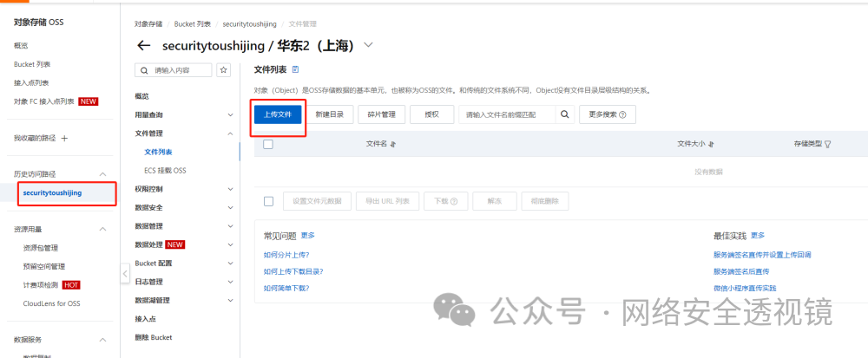The image size is (868, 358).
Task: Expand the 权限控制 menu
Action: pyautogui.click(x=231, y=189)
